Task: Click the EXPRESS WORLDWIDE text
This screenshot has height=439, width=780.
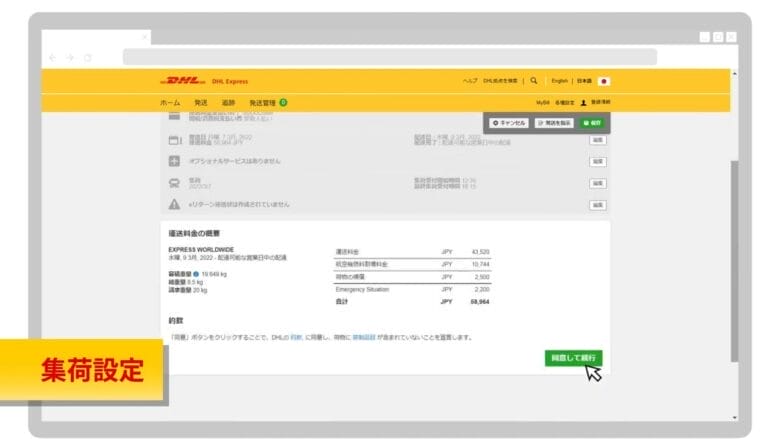Action: click(201, 250)
